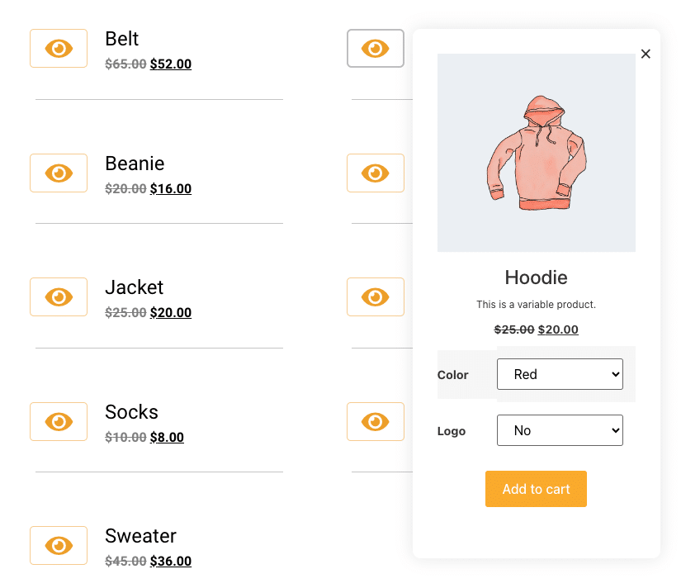Click the Jacket product name
This screenshot has width=700, height=588.
(135, 287)
